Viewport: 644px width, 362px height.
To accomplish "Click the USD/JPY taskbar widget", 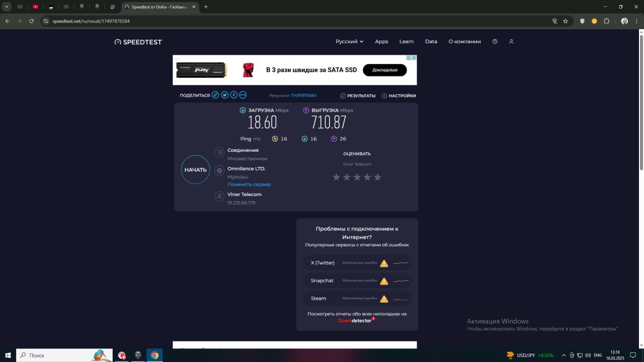I will click(x=529, y=355).
